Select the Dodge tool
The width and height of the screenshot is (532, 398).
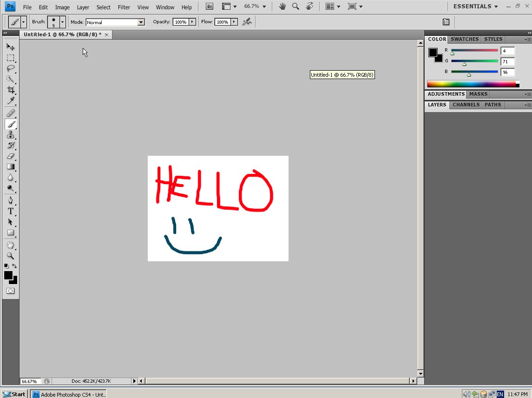pyautogui.click(x=11, y=188)
